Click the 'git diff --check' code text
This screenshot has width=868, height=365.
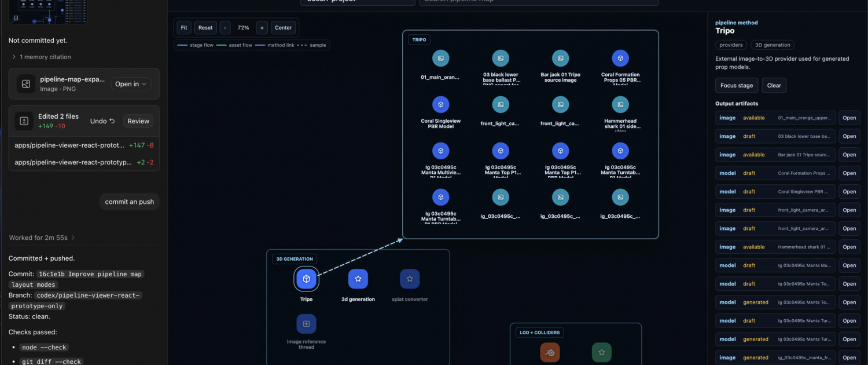[52, 362]
